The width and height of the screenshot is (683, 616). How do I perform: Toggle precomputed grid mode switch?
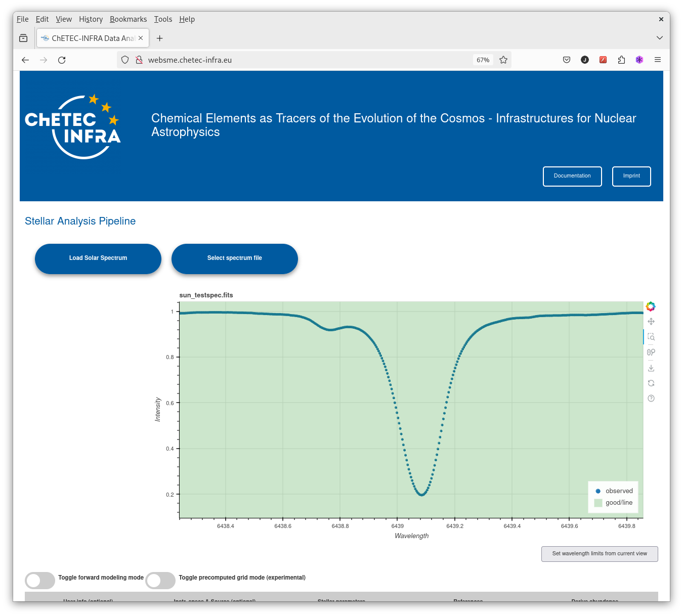(x=160, y=580)
